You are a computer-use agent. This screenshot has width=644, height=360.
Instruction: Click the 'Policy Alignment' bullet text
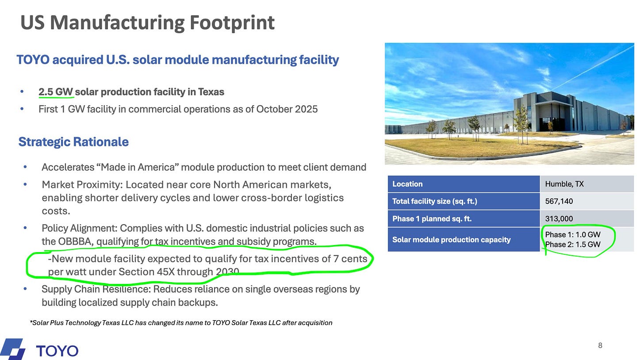point(203,235)
